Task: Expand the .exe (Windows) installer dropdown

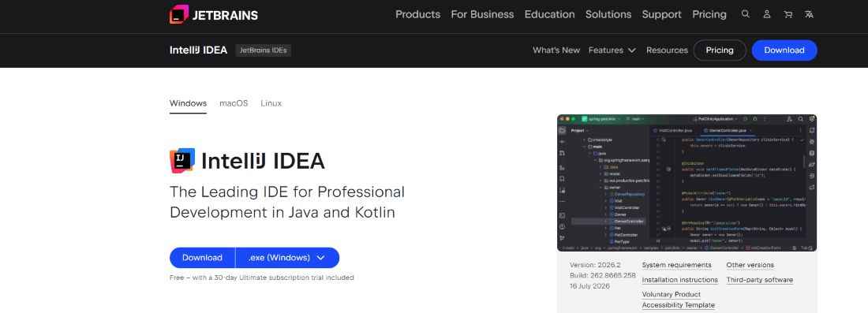Action: coord(287,258)
